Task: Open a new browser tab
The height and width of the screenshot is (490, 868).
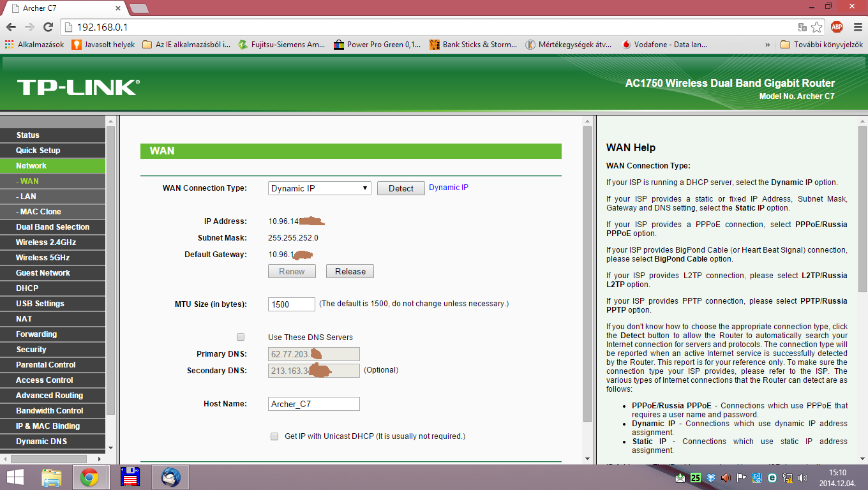Action: (138, 8)
